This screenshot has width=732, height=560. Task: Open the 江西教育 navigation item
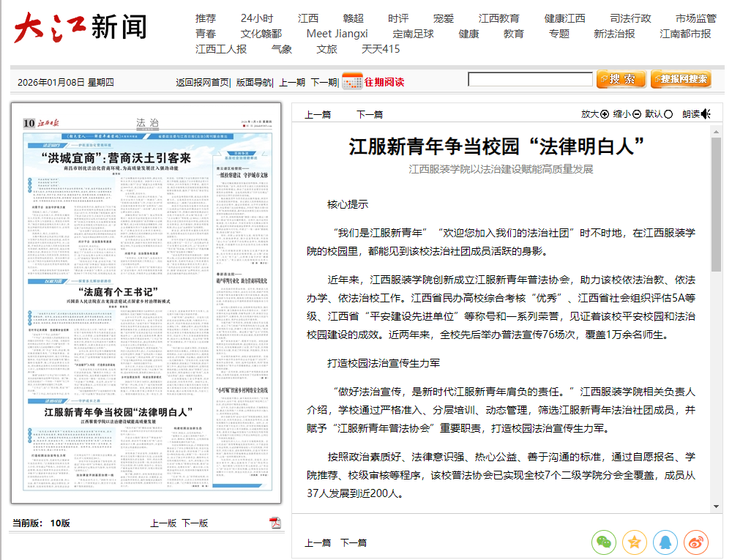(x=499, y=18)
